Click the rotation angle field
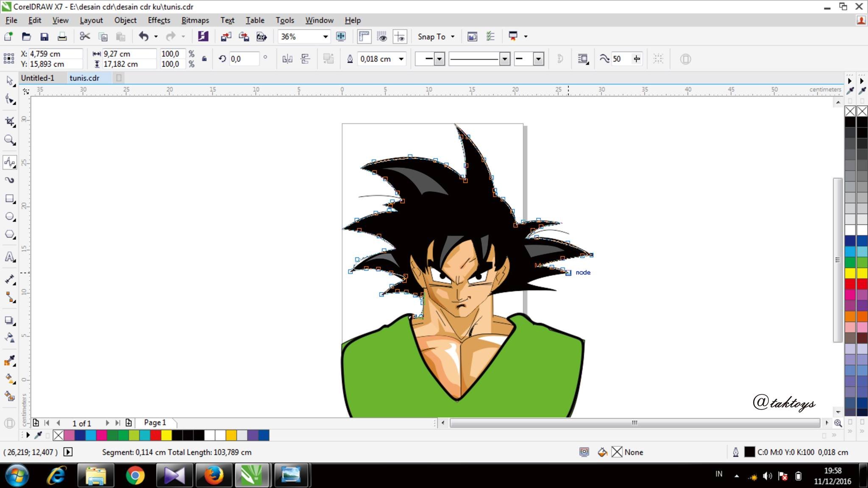Image resolution: width=868 pixels, height=488 pixels. (244, 59)
